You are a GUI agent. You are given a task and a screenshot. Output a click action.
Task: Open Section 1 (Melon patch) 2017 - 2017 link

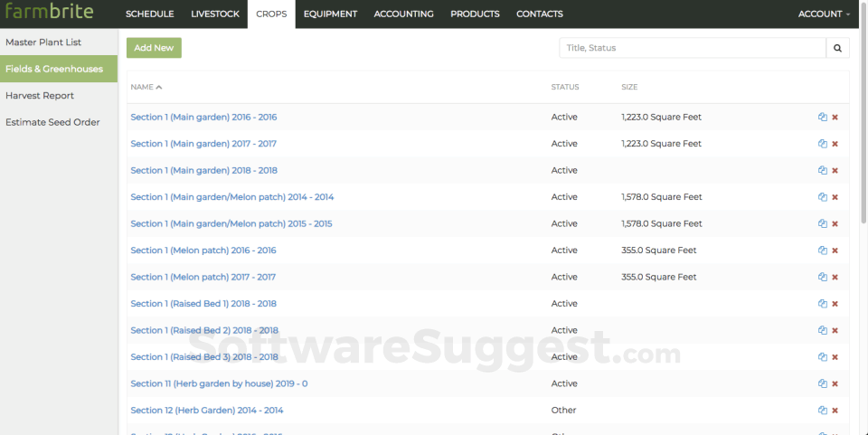[x=203, y=277]
